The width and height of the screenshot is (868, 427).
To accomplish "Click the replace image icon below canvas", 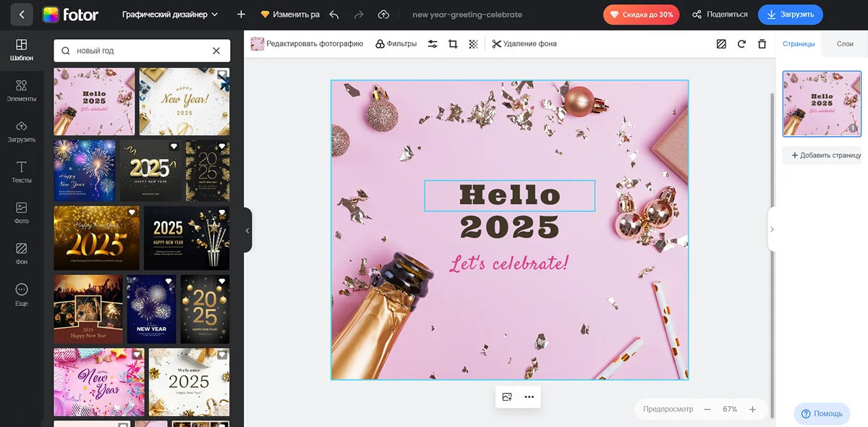I will tap(507, 397).
